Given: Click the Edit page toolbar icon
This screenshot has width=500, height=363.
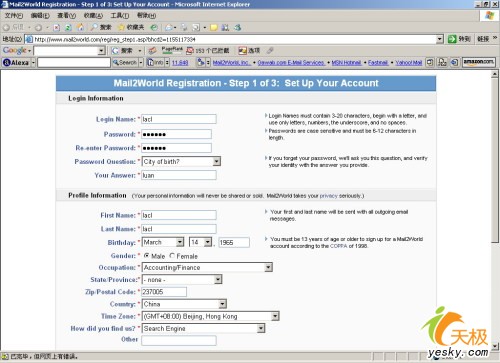Looking at the screenshot, I should coord(196,27).
